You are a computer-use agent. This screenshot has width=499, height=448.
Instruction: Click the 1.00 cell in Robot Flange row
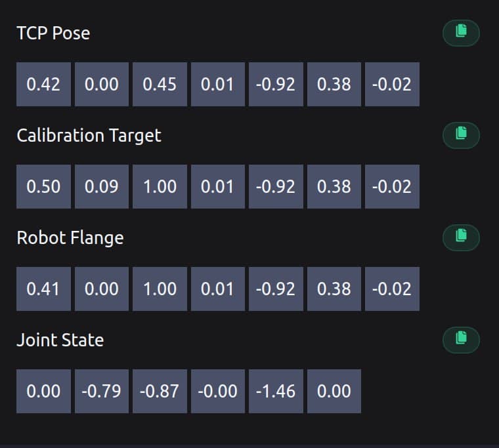[x=160, y=289]
